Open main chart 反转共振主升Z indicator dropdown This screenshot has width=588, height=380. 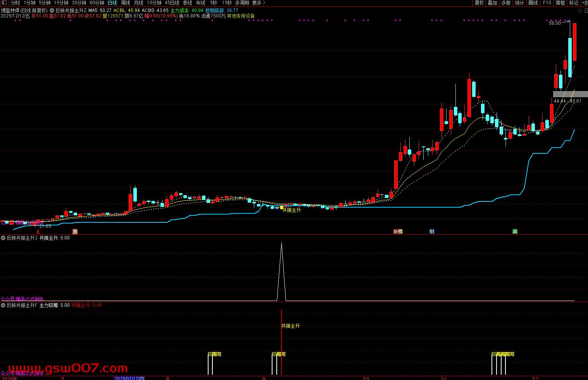(x=52, y=10)
